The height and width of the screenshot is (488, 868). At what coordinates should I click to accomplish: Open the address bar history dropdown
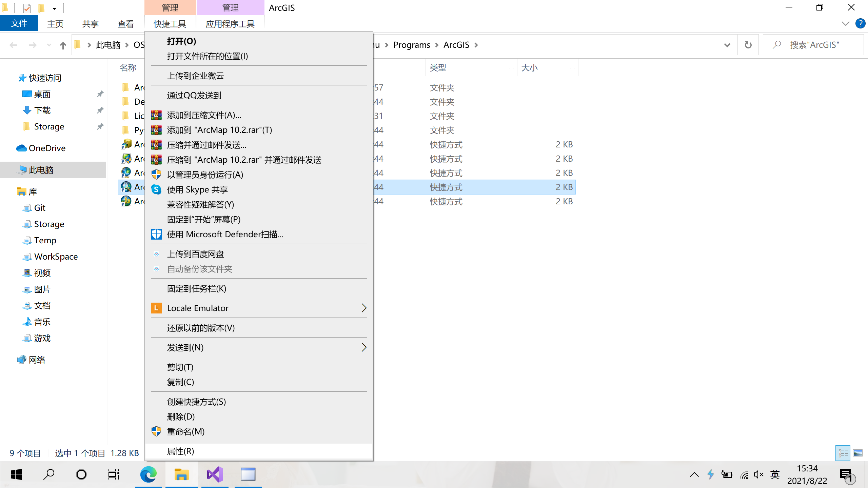point(727,45)
